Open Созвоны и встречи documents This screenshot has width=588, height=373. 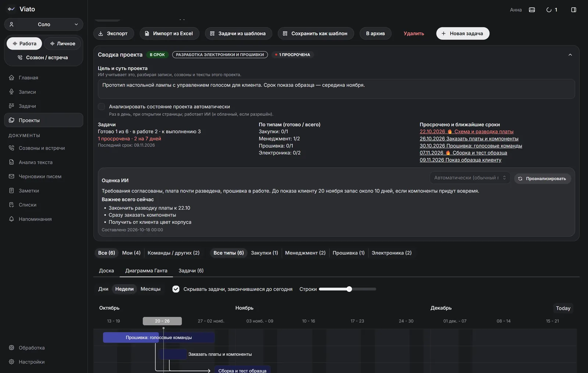(43, 148)
